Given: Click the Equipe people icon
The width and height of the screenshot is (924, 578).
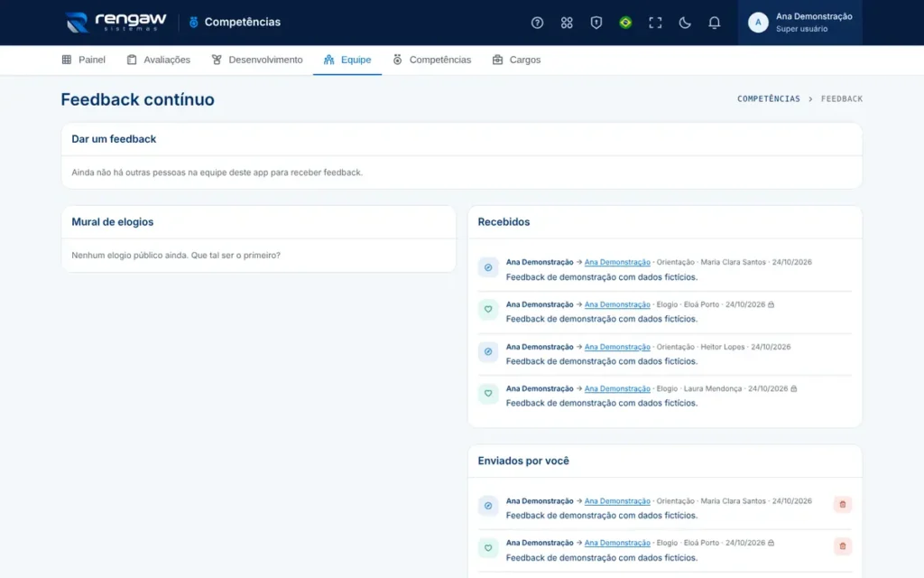Looking at the screenshot, I should [x=328, y=60].
